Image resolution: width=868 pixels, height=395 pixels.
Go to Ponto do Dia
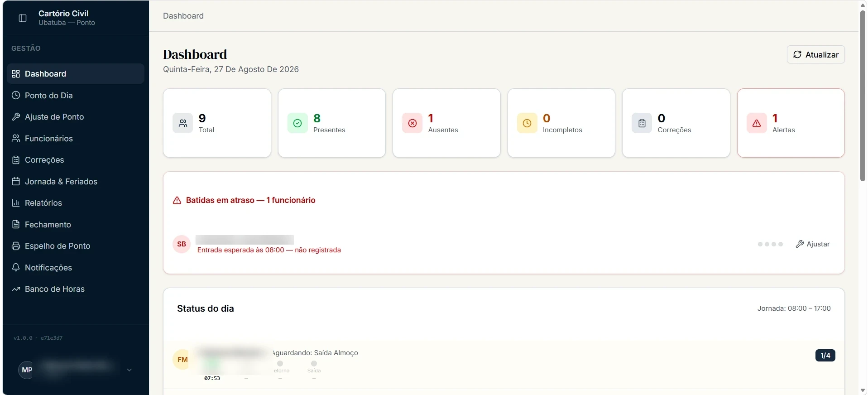pos(76,96)
